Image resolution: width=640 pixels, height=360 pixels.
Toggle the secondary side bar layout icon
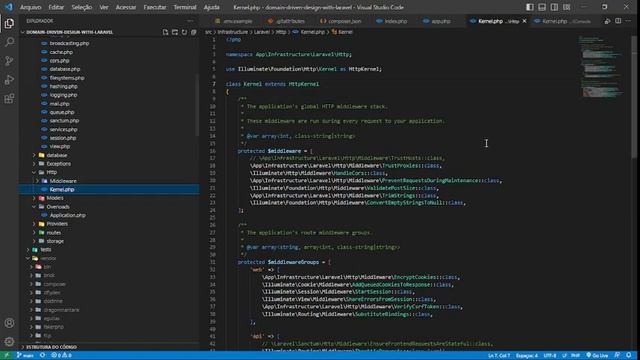(554, 7)
